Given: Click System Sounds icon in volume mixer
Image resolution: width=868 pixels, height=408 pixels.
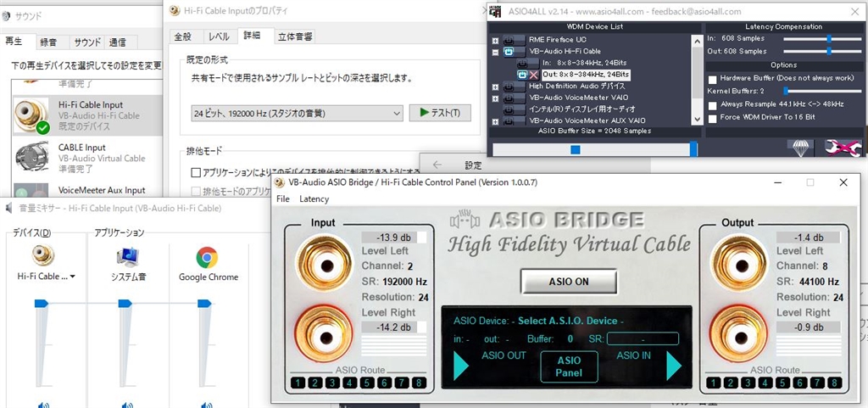Looking at the screenshot, I should click(127, 257).
